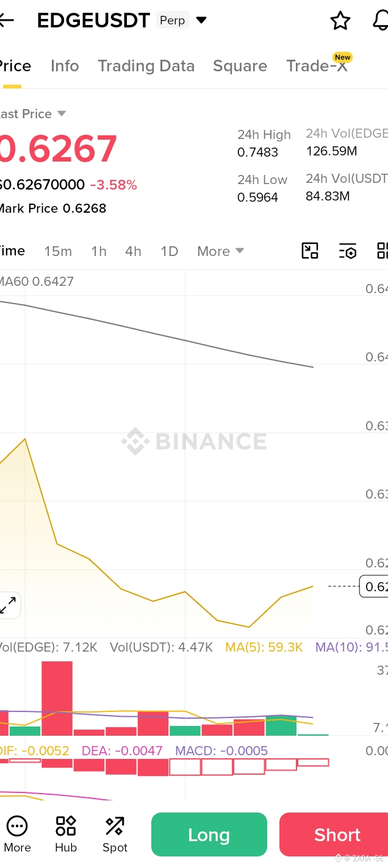Switch to the Square tab
This screenshot has height=868, width=388.
tap(240, 66)
